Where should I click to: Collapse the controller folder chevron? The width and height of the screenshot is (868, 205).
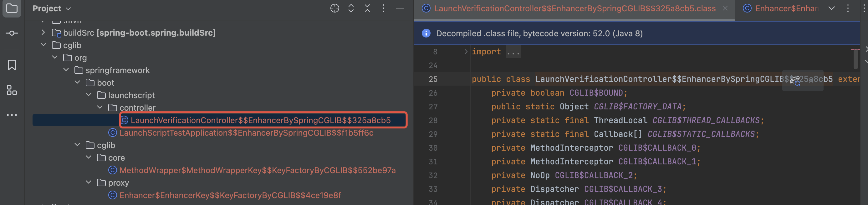[x=100, y=107]
